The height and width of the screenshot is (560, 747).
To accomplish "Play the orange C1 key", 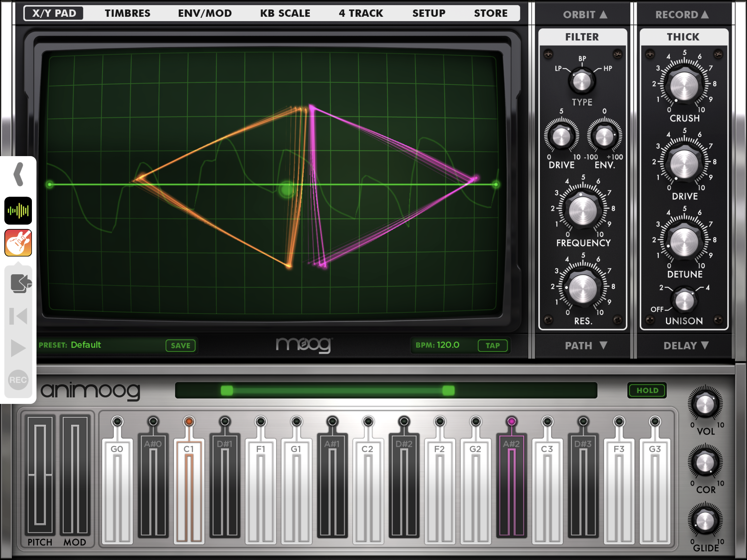I will [x=189, y=491].
